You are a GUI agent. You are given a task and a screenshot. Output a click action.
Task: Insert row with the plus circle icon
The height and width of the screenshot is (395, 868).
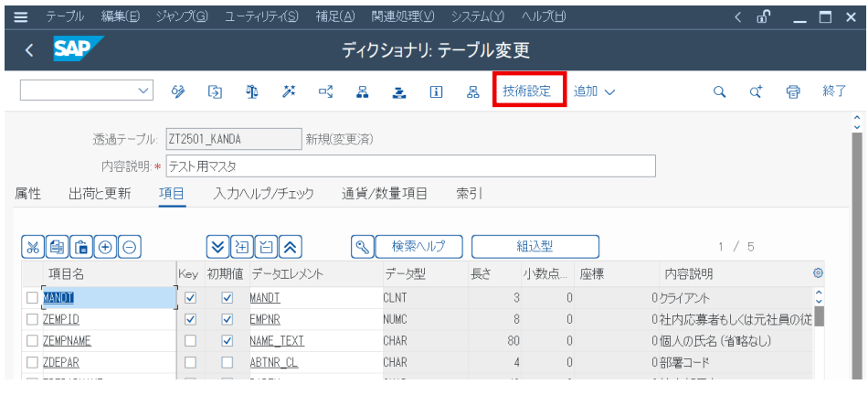(x=105, y=247)
